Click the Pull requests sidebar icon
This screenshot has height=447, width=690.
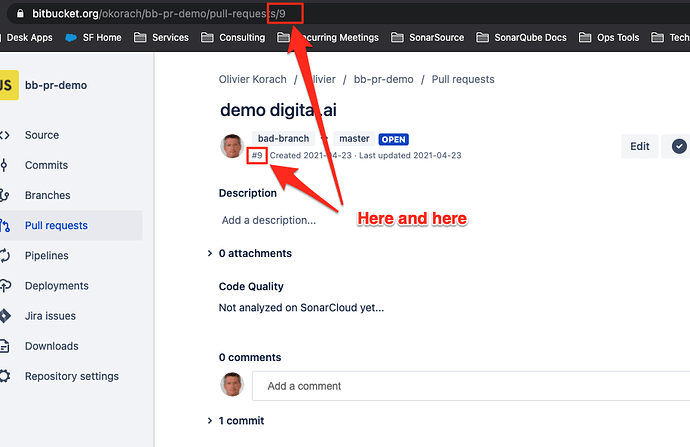pos(4,225)
